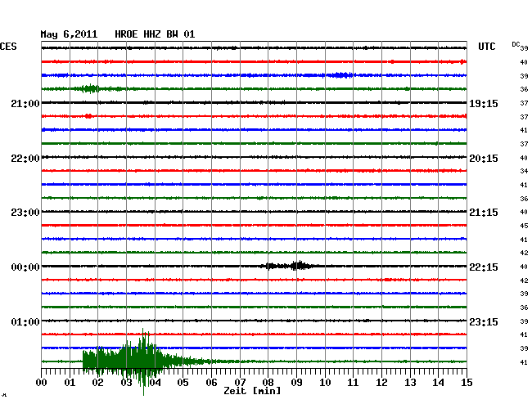Click the 19:15 UTC time label

coord(484,103)
